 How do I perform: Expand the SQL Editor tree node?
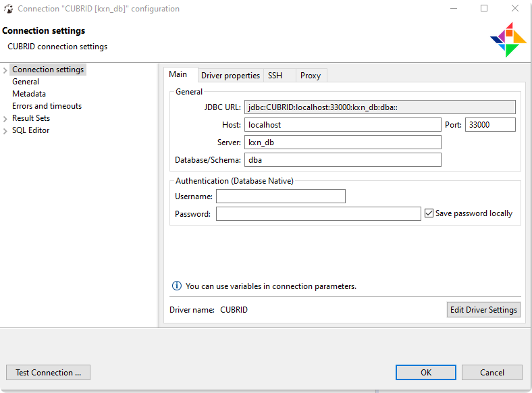point(5,131)
